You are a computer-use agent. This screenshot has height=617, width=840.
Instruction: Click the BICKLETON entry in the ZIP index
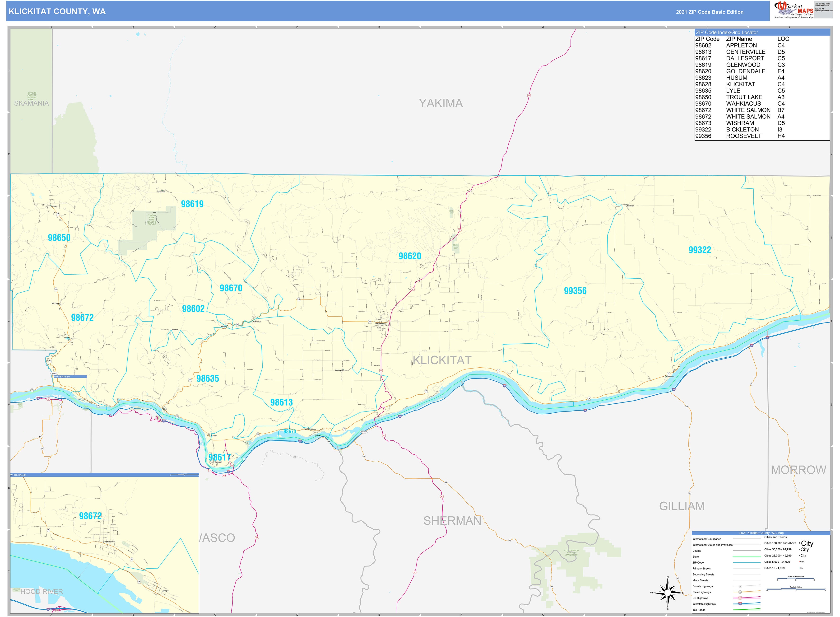pyautogui.click(x=743, y=129)
